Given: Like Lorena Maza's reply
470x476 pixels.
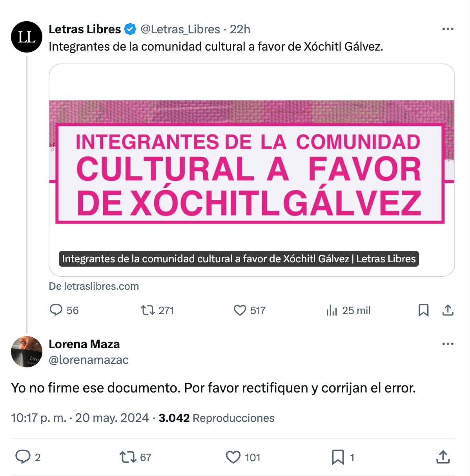Looking at the screenshot, I should (x=233, y=457).
